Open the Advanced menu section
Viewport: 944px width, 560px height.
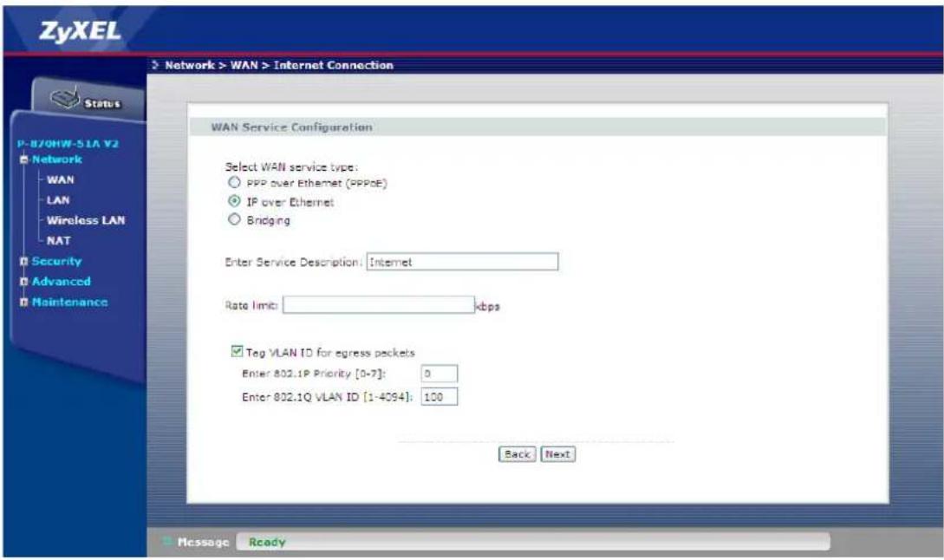[61, 282]
